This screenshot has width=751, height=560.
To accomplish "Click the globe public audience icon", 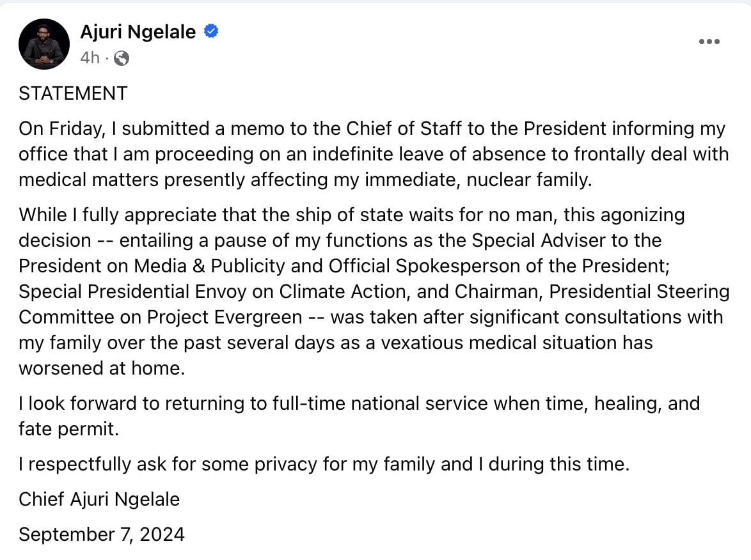I will (121, 59).
